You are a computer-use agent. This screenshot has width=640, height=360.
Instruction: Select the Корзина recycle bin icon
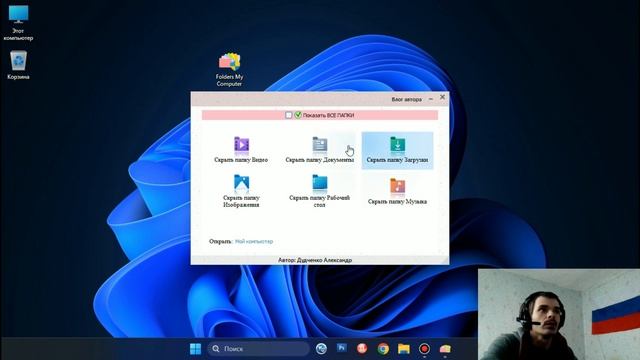coord(18,65)
